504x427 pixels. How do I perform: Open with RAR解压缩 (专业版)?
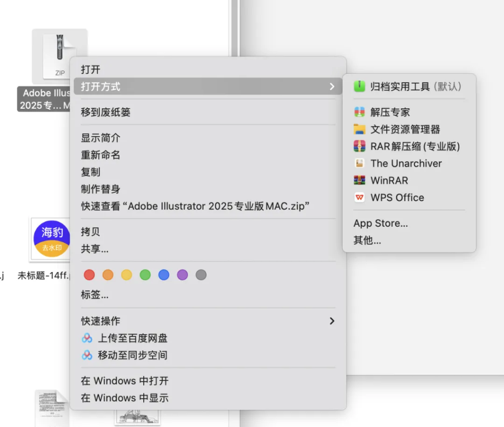[x=409, y=146]
